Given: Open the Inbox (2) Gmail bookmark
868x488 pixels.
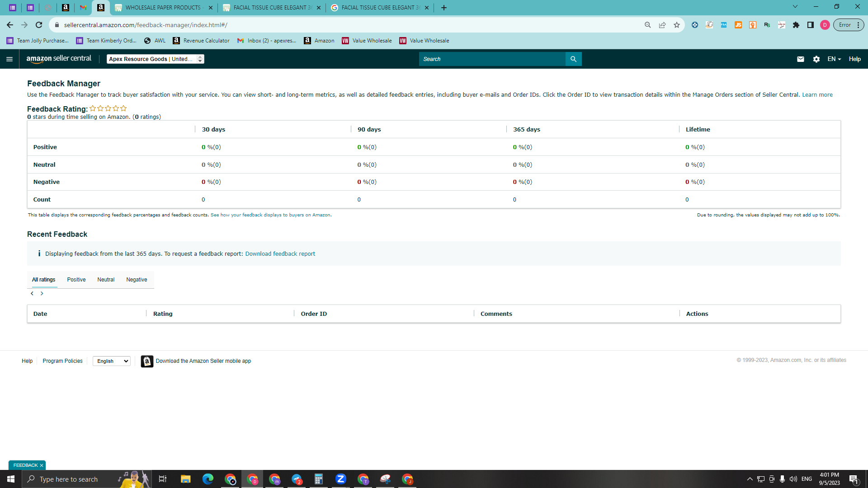Looking at the screenshot, I should point(267,41).
